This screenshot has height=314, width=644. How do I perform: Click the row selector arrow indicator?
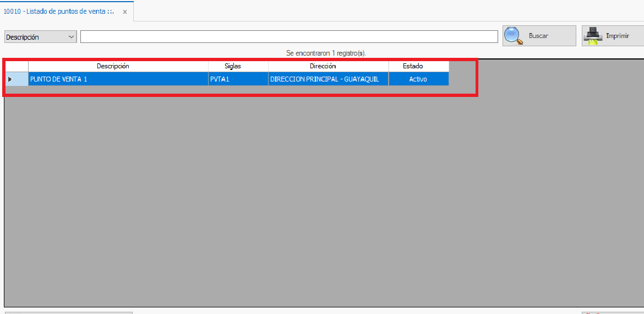pos(10,79)
